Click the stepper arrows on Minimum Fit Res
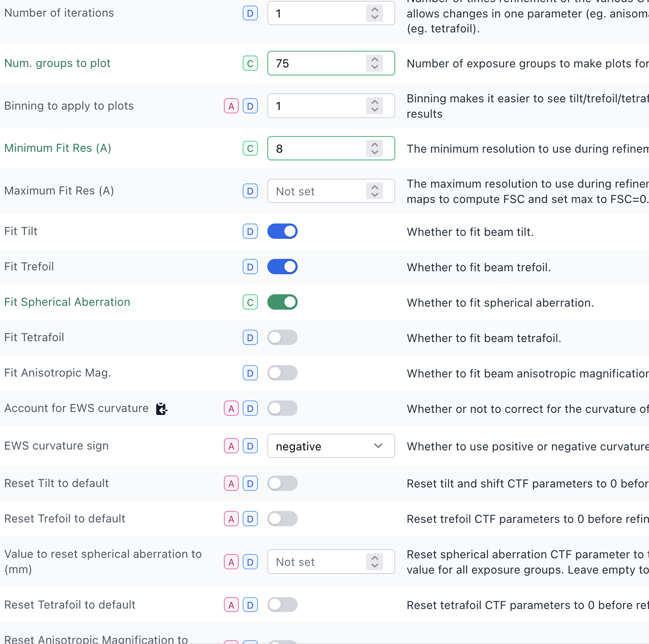The width and height of the screenshot is (649, 644). point(374,148)
